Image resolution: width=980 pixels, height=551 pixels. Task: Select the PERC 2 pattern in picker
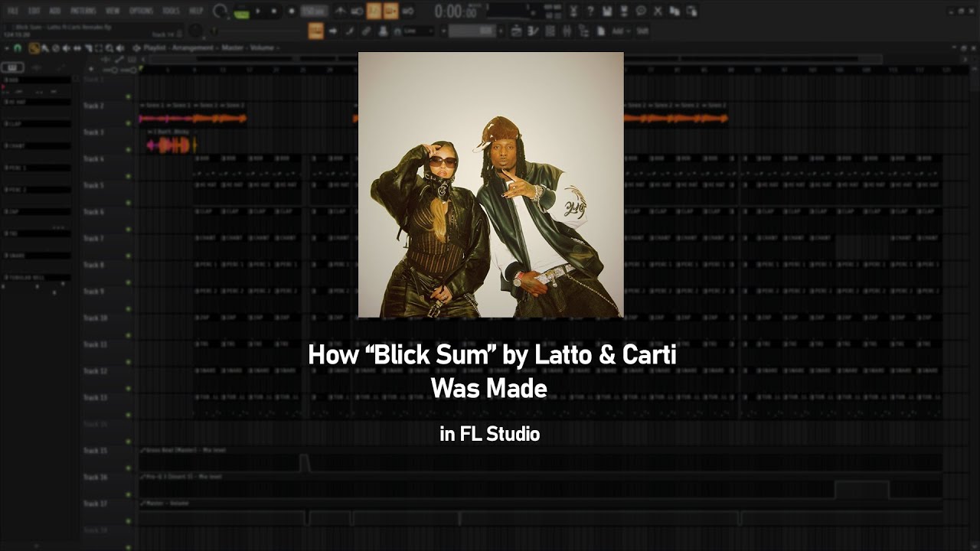[x=38, y=189]
